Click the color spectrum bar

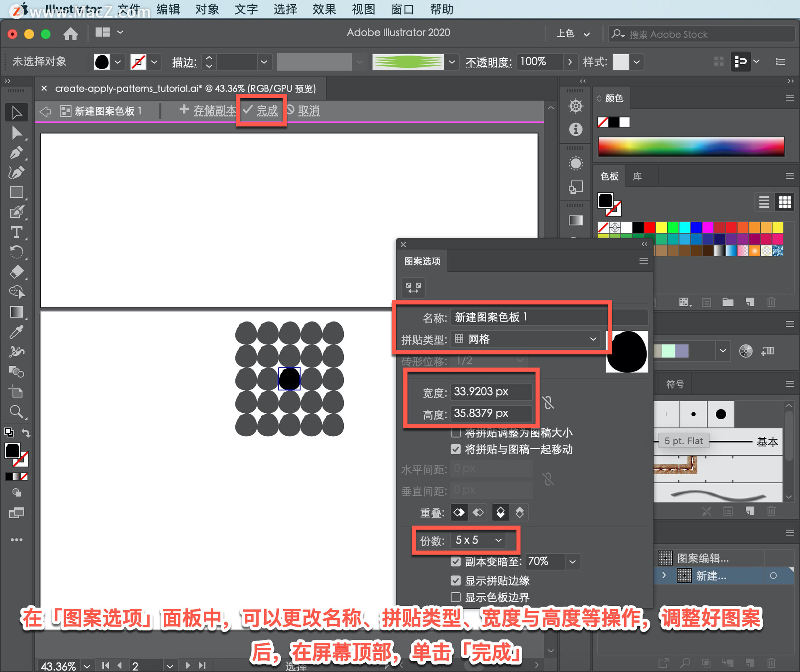pos(691,147)
